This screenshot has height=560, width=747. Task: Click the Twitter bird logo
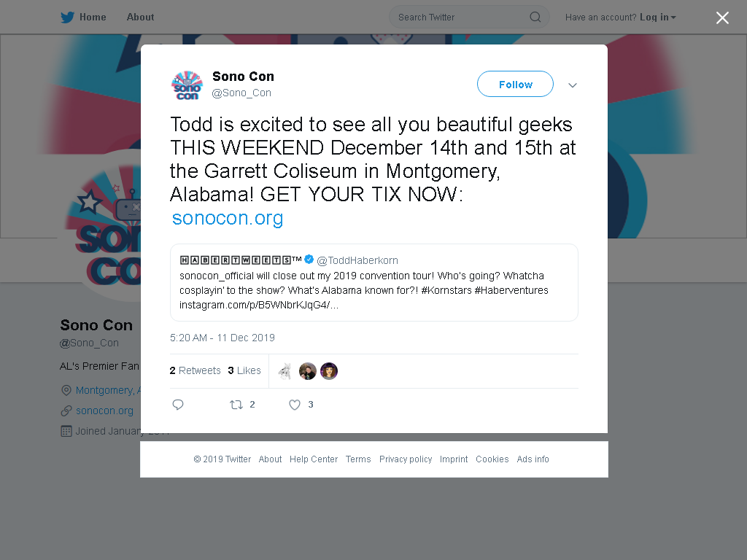67,17
